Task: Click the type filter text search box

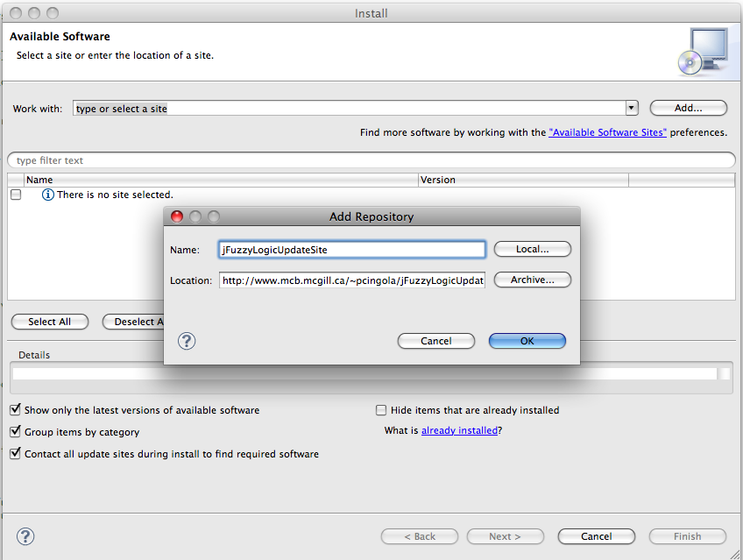Action: coord(371,160)
